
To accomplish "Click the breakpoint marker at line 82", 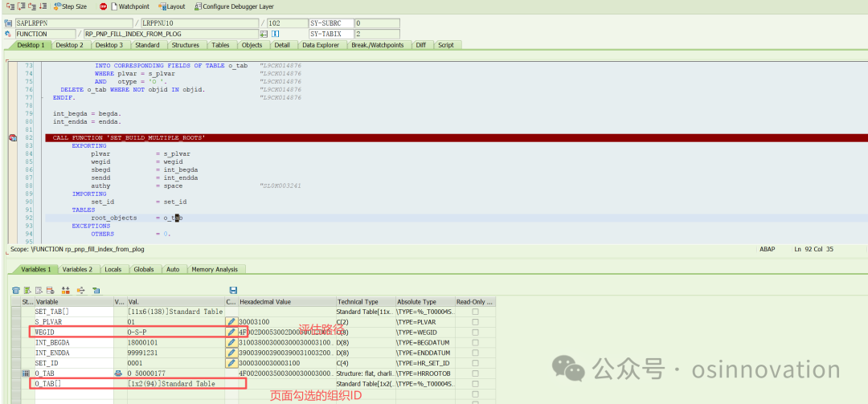I will (x=13, y=138).
